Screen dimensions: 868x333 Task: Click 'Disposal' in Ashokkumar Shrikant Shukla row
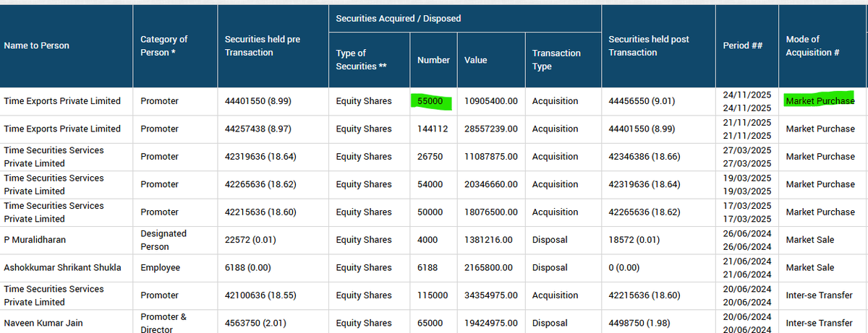[x=550, y=267]
